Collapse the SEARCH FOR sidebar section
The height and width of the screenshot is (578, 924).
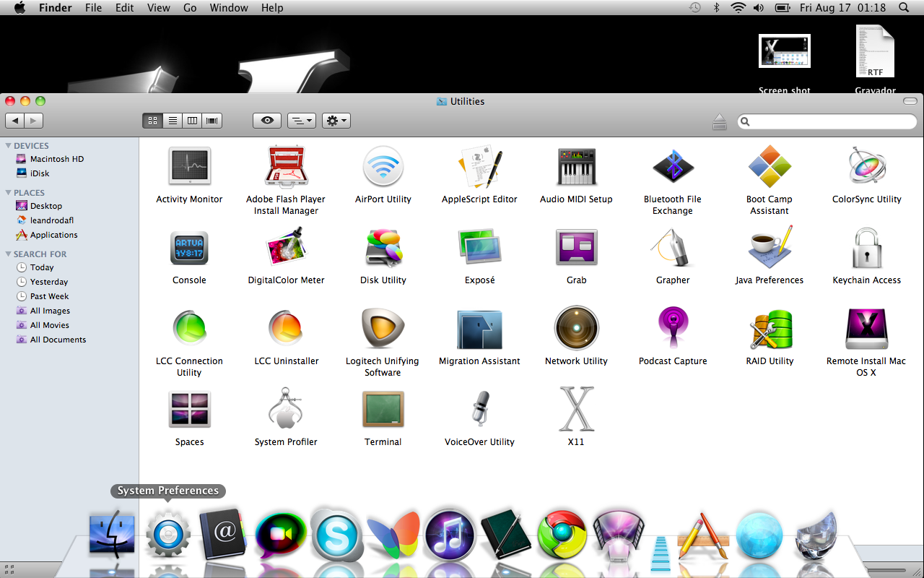click(8, 254)
